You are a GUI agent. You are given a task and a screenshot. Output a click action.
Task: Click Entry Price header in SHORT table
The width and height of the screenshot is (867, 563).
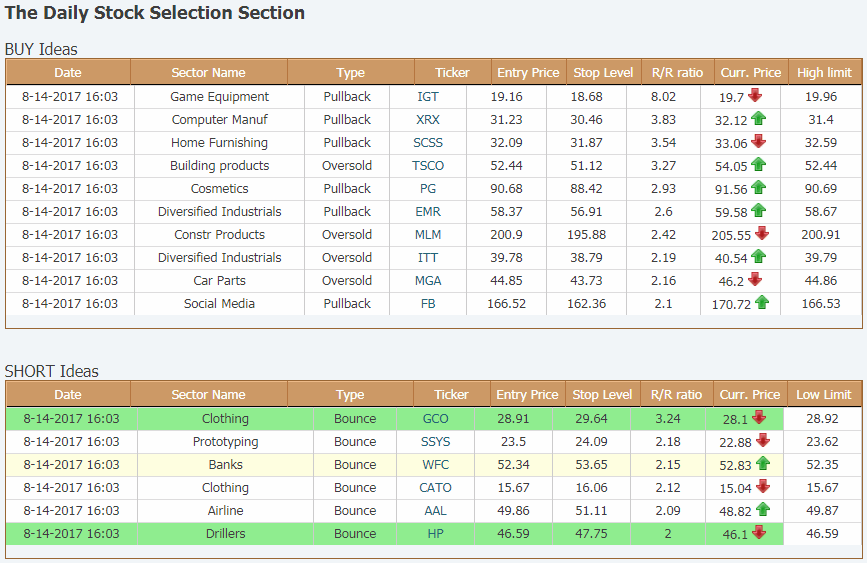[x=527, y=394]
